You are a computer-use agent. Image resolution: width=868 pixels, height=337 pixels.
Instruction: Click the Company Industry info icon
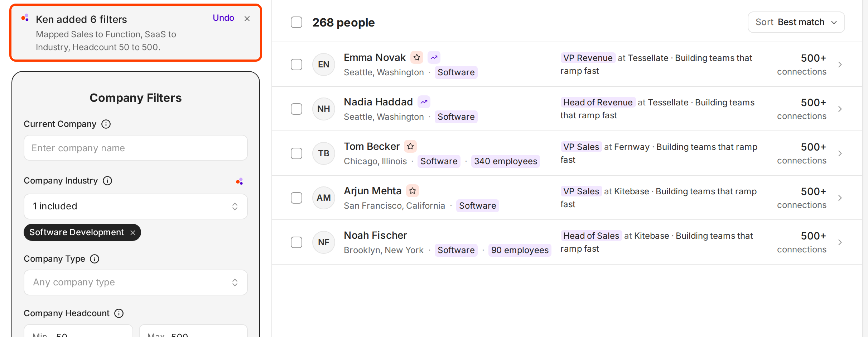coord(107,181)
